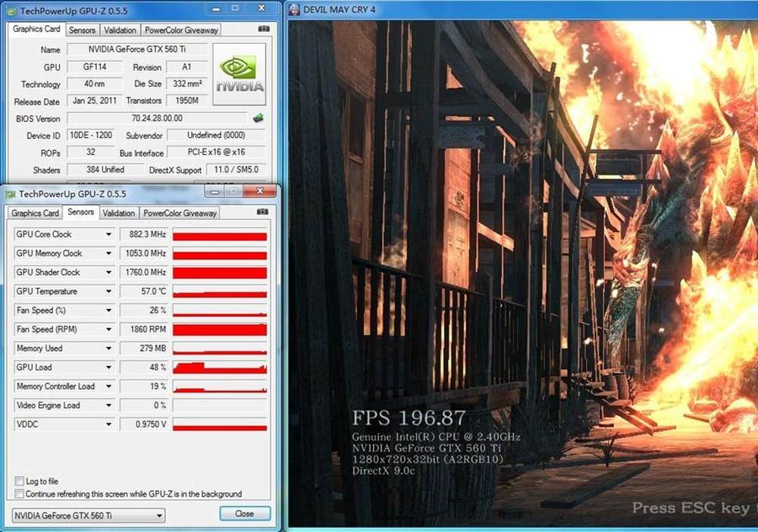Open the Fan Speed (RPM) sensor dropdown

[108, 330]
